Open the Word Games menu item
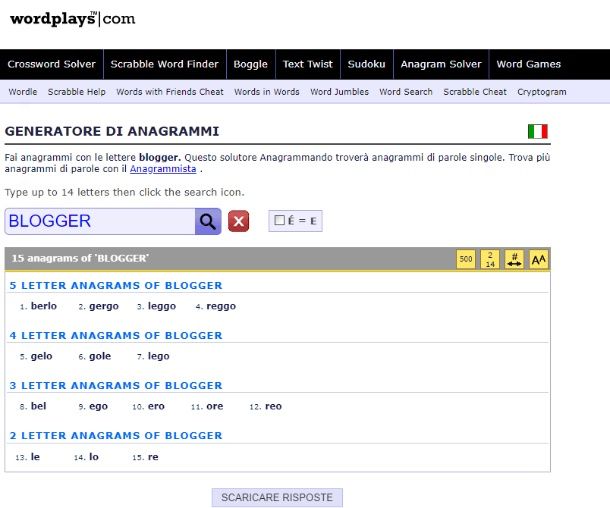The width and height of the screenshot is (610, 508). [529, 64]
